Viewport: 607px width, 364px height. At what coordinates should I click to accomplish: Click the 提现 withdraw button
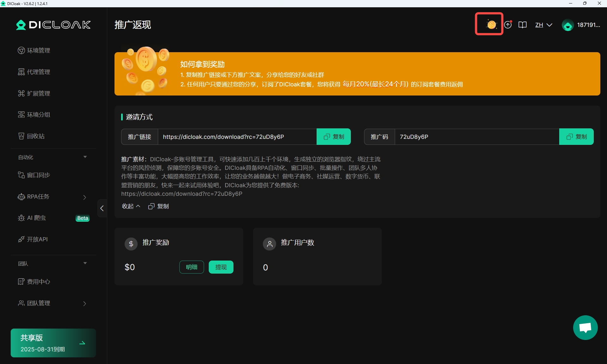(221, 267)
